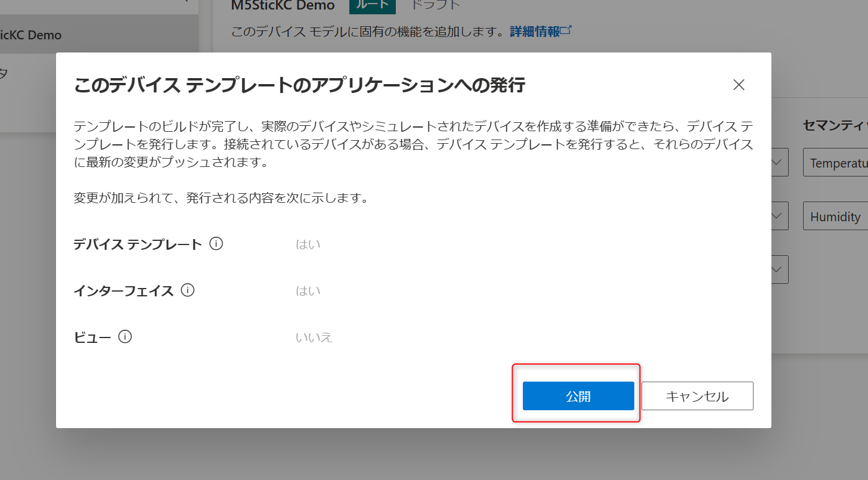
Task: Close the publish dialog with X
Action: click(x=739, y=85)
